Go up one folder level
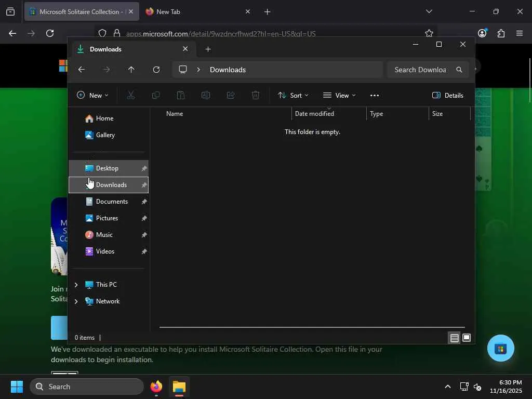The height and width of the screenshot is (399, 532). click(131, 70)
